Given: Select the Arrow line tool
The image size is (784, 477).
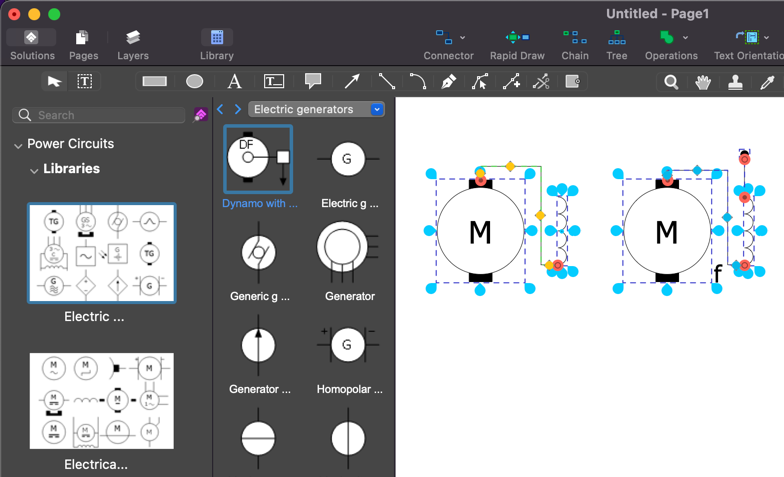Looking at the screenshot, I should click(x=352, y=81).
